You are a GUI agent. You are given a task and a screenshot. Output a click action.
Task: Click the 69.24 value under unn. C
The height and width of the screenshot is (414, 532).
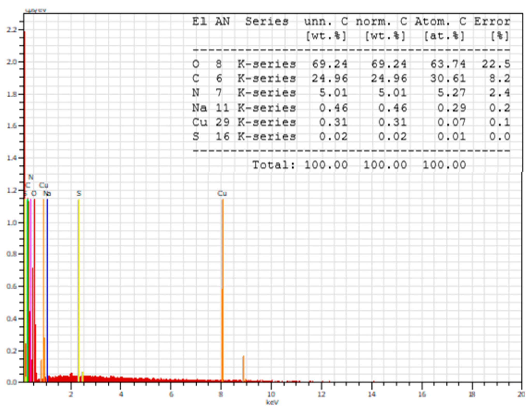(x=330, y=64)
